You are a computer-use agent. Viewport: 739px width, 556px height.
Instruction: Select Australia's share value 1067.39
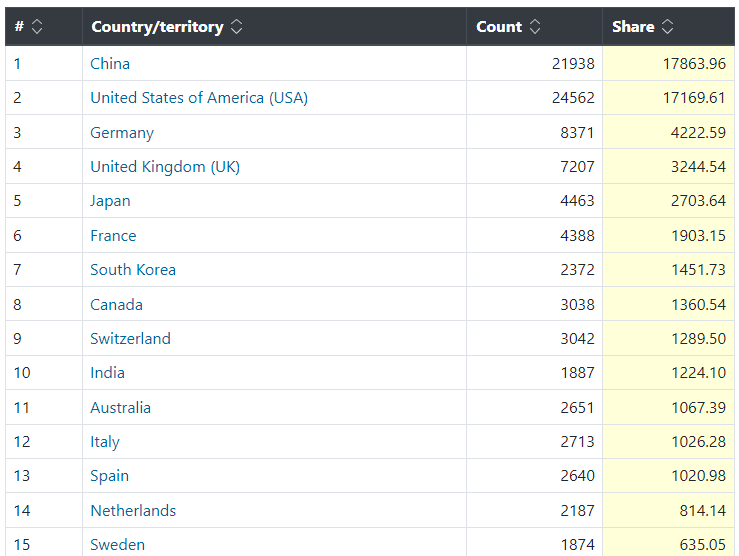click(x=698, y=408)
